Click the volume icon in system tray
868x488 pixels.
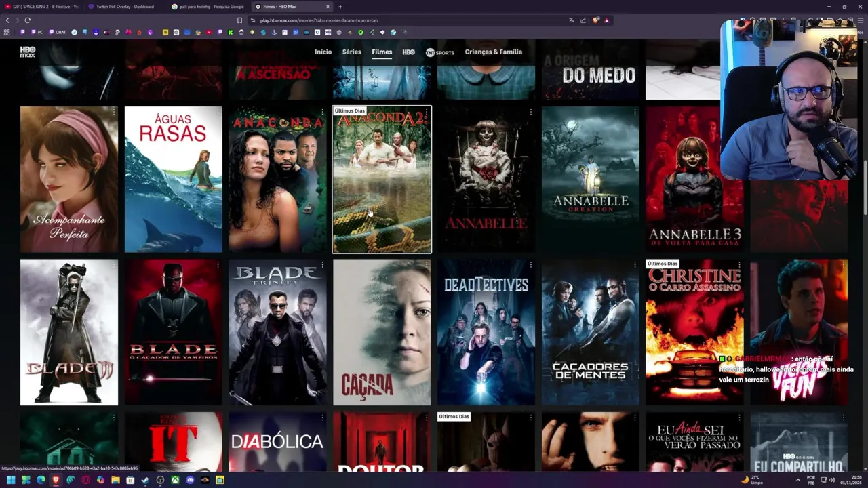pyautogui.click(x=832, y=480)
